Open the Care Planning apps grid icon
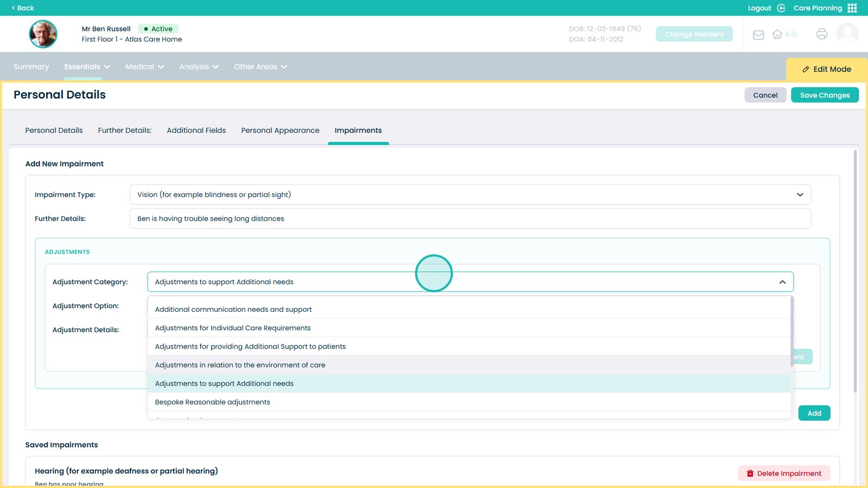This screenshot has height=488, width=868. (x=852, y=8)
